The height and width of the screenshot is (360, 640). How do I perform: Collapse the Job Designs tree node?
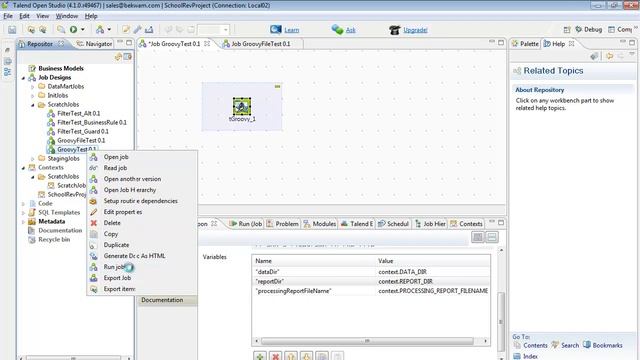click(x=24, y=78)
